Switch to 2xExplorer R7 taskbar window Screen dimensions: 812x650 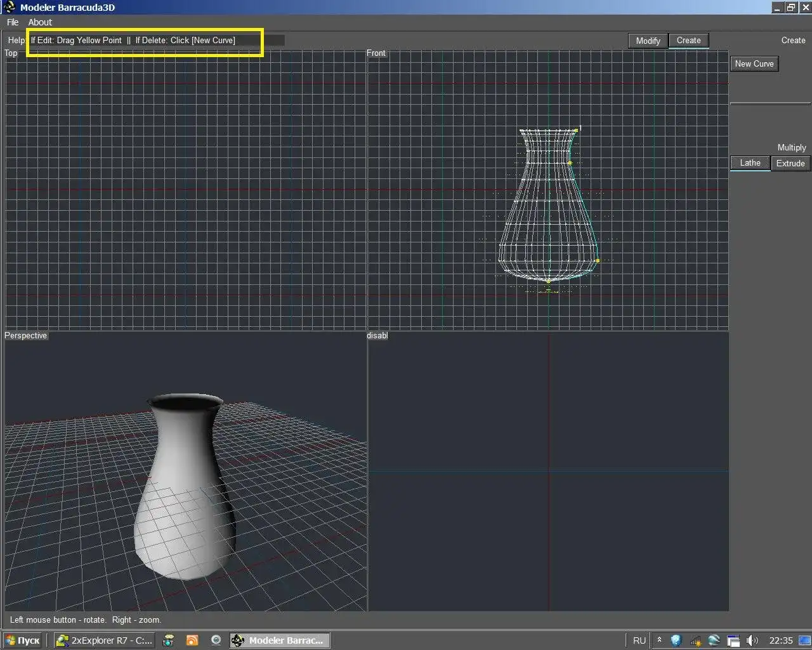click(x=105, y=640)
